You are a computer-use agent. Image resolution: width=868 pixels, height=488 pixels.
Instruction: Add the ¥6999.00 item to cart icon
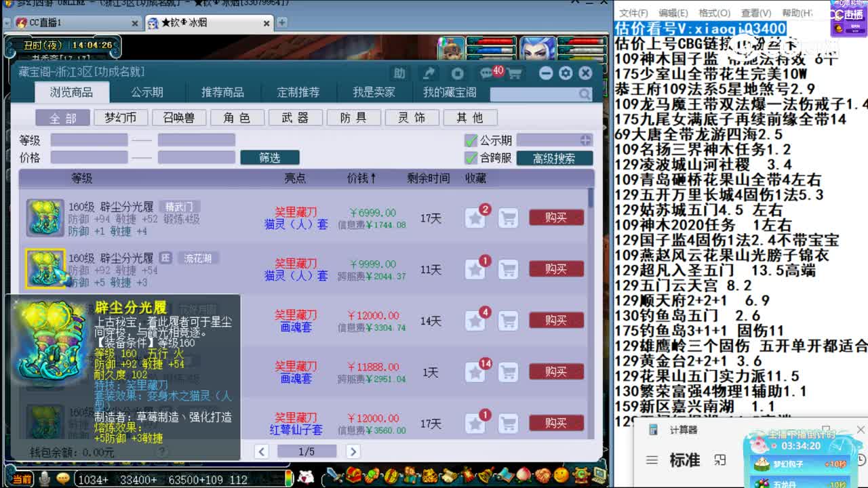tap(508, 218)
